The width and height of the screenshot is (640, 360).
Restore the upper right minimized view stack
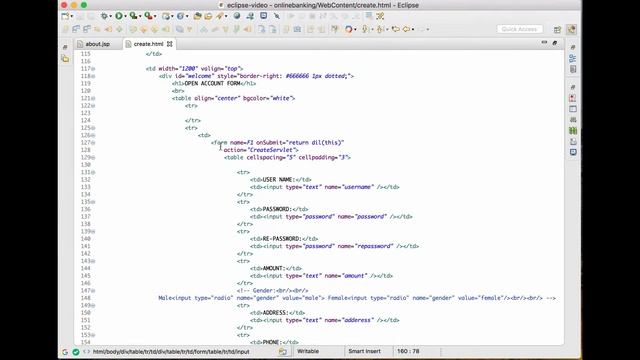(x=573, y=47)
